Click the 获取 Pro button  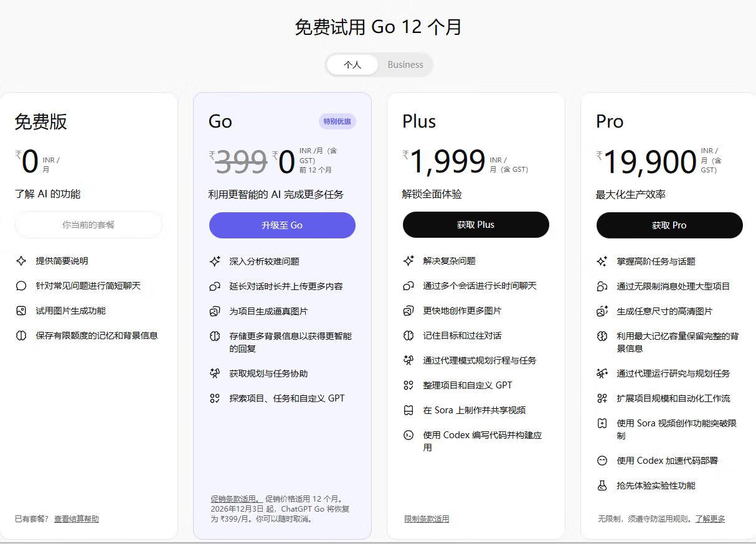[669, 225]
